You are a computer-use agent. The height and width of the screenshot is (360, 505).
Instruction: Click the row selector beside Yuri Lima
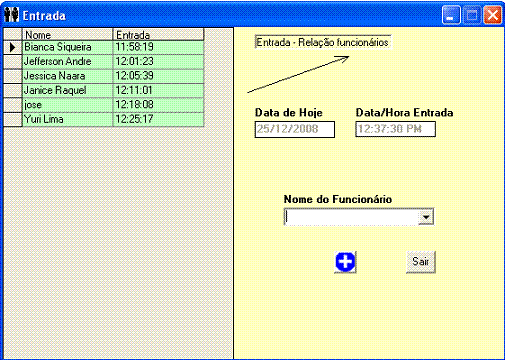13,119
